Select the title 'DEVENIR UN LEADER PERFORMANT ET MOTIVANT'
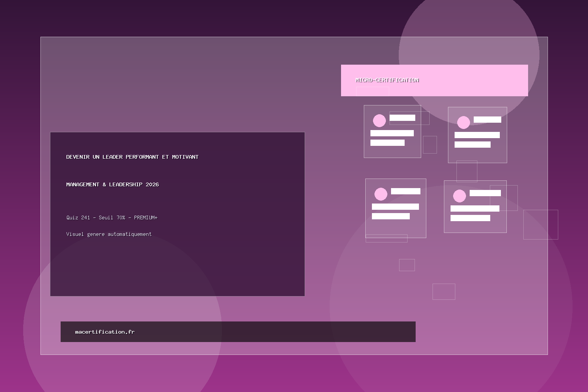 132,157
